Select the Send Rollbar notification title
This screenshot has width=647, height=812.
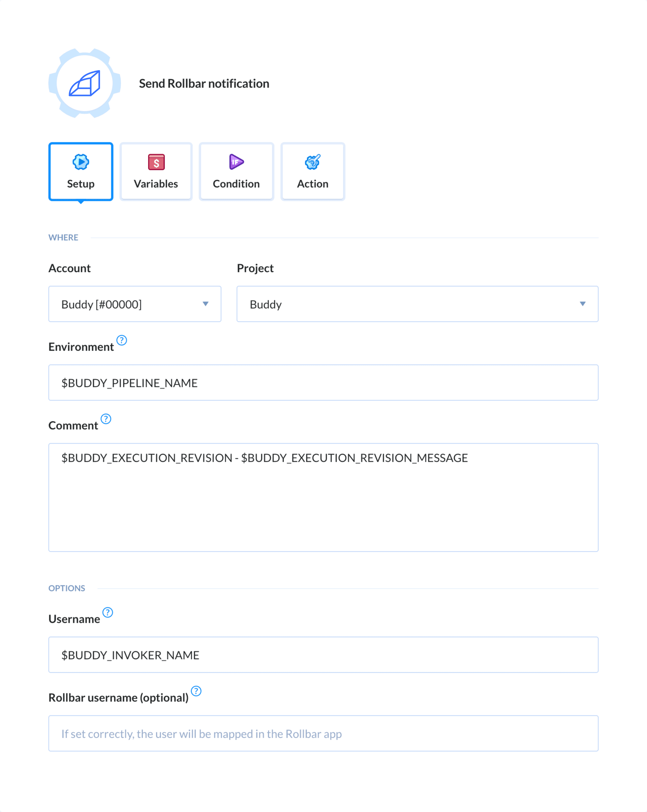pos(204,83)
